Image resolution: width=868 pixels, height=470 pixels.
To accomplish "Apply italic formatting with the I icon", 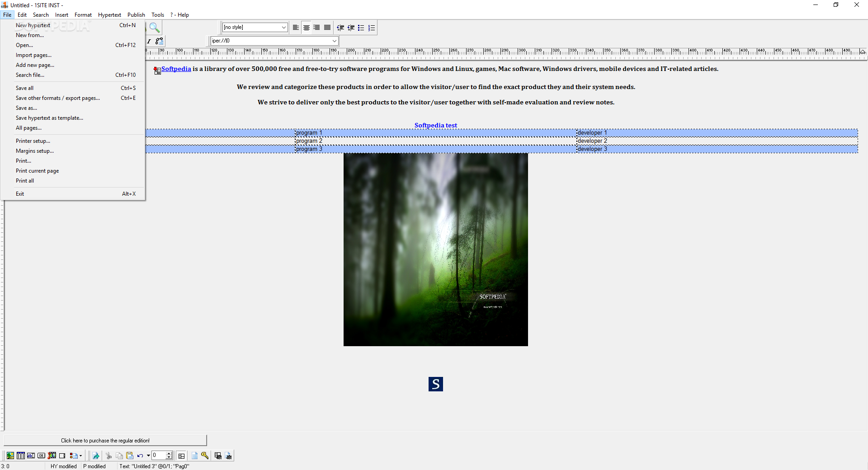I will pyautogui.click(x=149, y=41).
